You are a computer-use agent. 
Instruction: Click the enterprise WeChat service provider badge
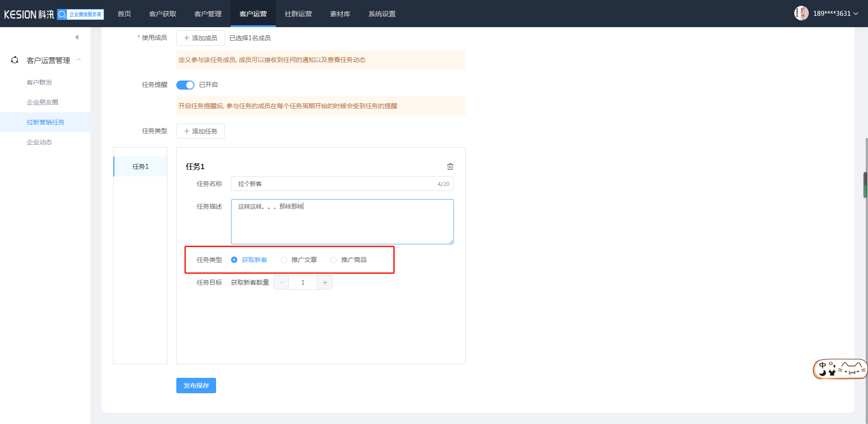click(x=80, y=14)
